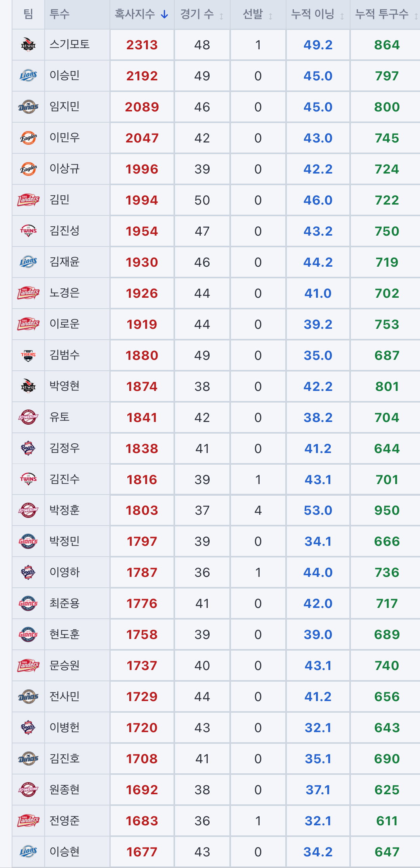Viewport: 420px width, 868px height.
Task: Click the Kiwoom logo beside 유토
Action: (28, 417)
